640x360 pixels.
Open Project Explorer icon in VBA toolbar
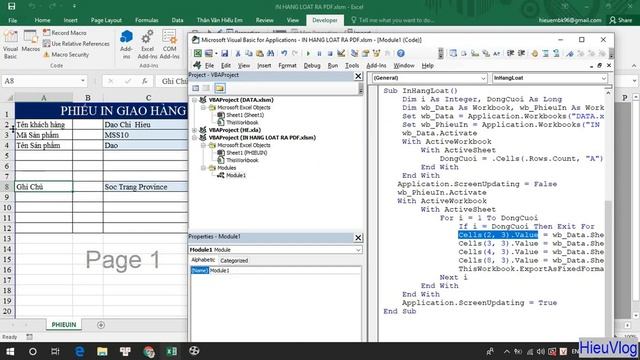pos(354,53)
